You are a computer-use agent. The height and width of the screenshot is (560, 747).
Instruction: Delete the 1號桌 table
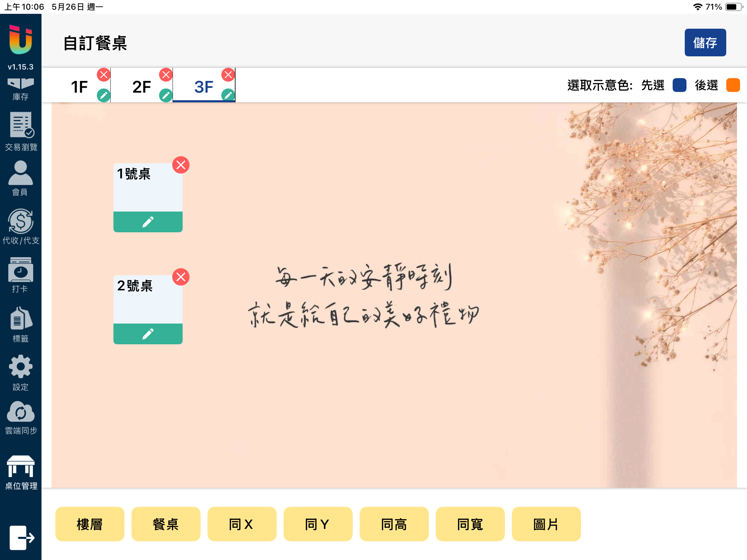[181, 165]
